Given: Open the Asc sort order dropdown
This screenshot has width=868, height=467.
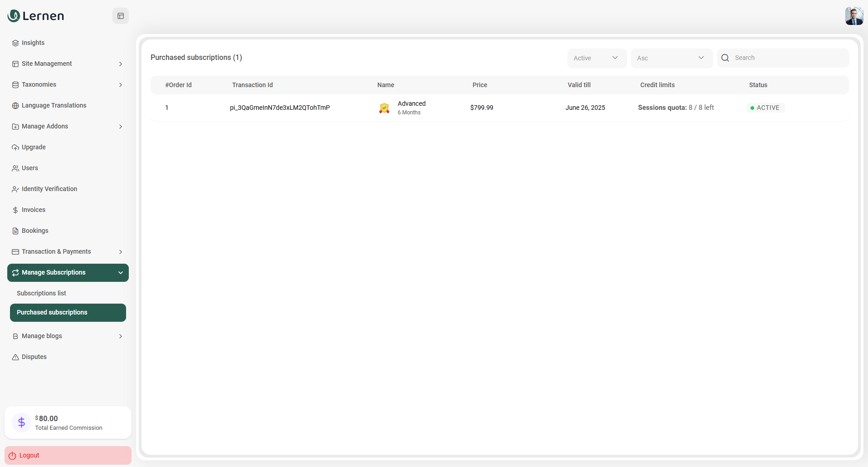Looking at the screenshot, I should (671, 58).
